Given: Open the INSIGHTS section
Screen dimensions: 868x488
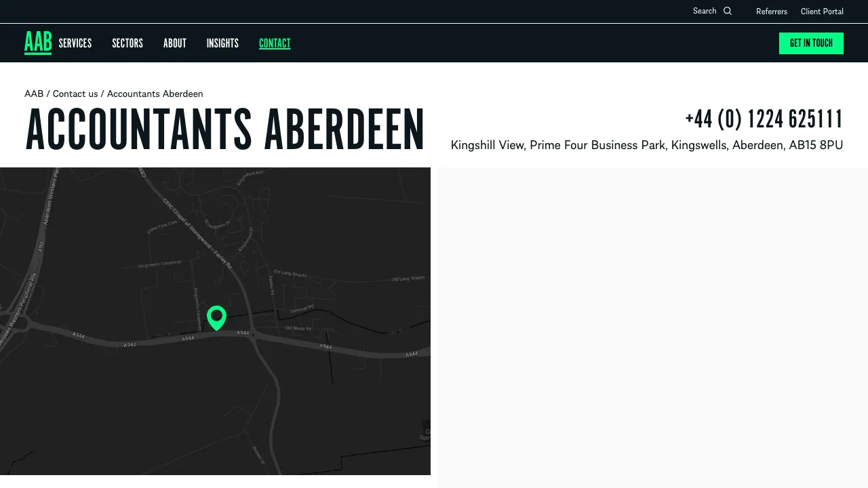Looking at the screenshot, I should click(222, 43).
